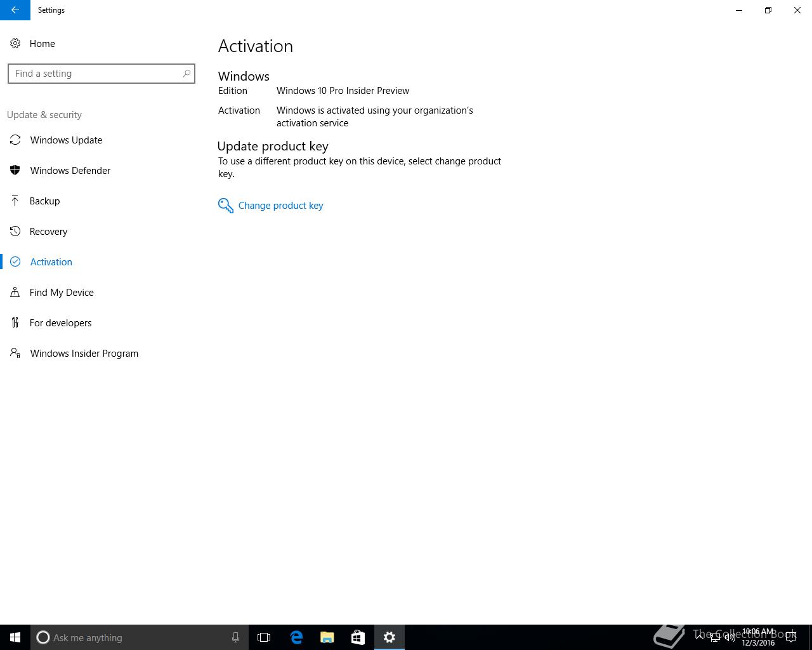
Task: Activate the Cortana microphone
Action: [x=235, y=637]
